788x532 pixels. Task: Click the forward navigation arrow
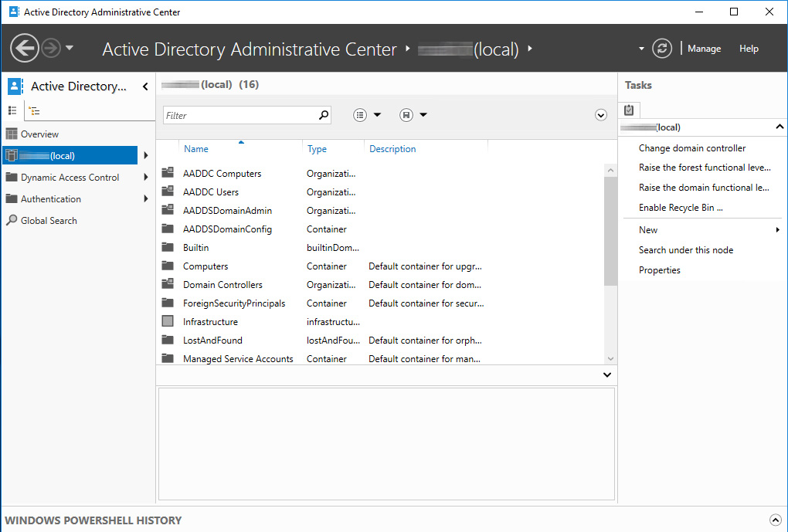coord(51,48)
